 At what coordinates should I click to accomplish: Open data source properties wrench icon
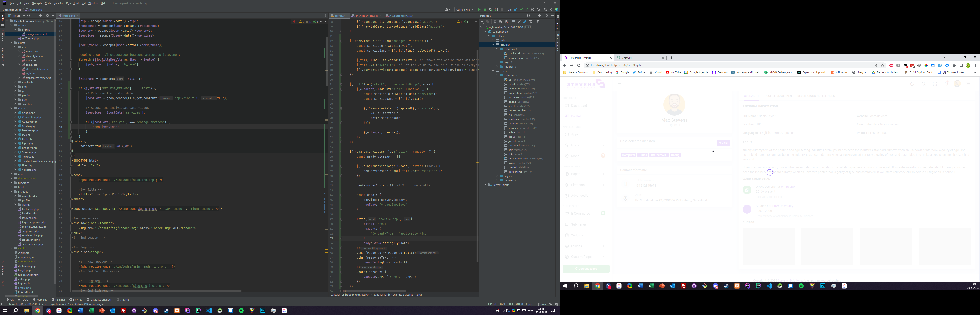501,22
